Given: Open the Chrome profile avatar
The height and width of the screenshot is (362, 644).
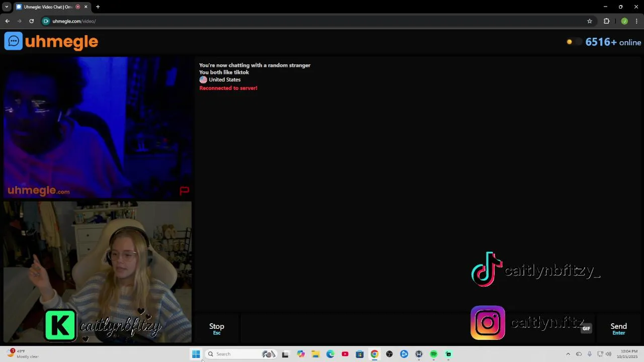Looking at the screenshot, I should (624, 21).
